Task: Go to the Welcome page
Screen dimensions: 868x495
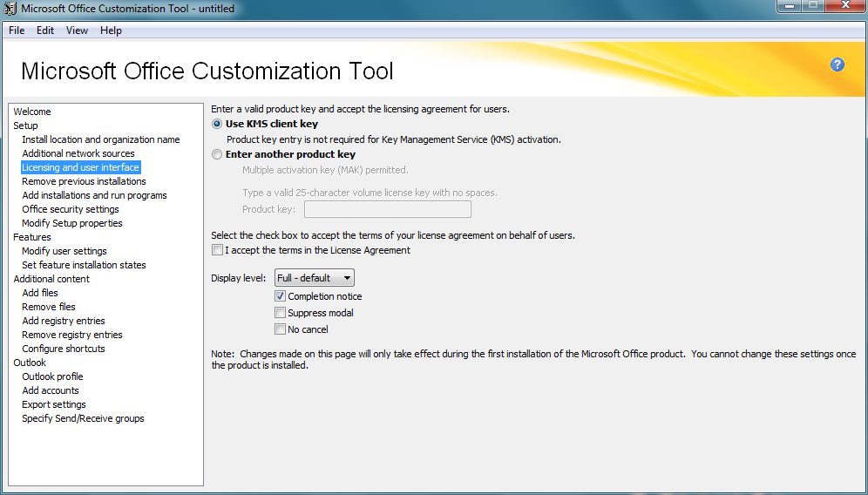Action: [32, 112]
